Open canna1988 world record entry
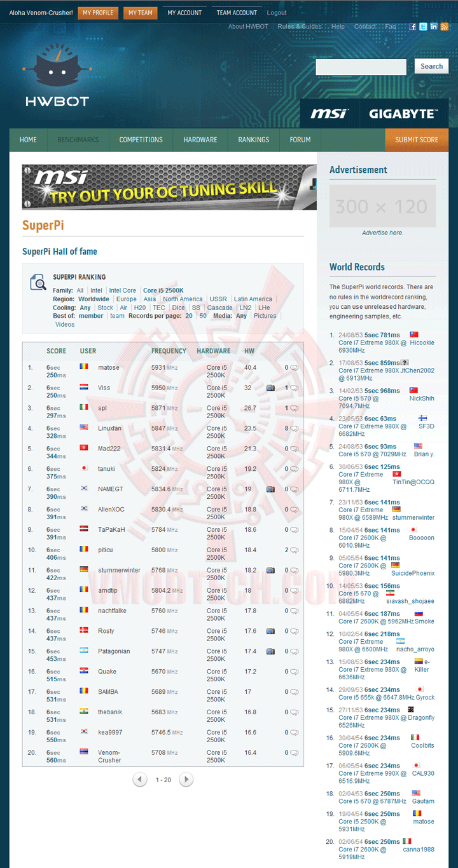 click(x=419, y=850)
